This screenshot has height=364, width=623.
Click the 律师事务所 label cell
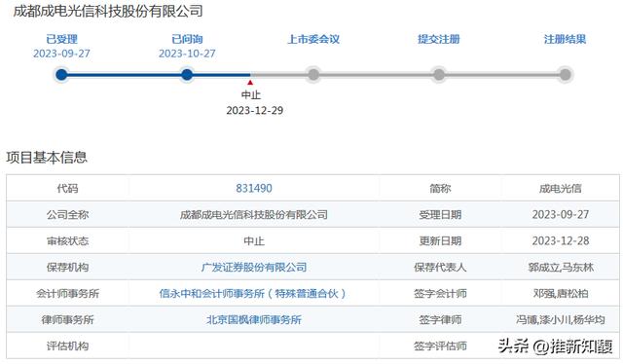point(67,319)
